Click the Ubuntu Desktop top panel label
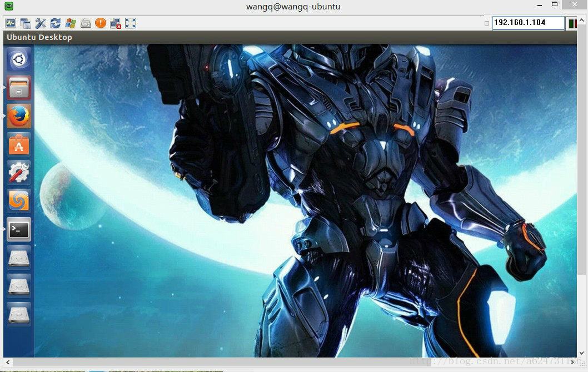This screenshot has height=372, width=588. pyautogui.click(x=39, y=37)
